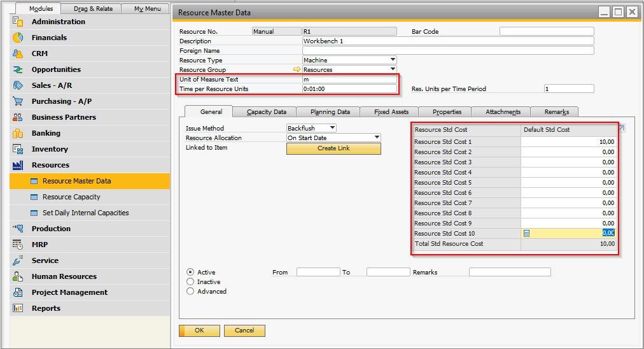This screenshot has height=349, width=644.
Task: Open Resource Capacity in the menu tree
Action: point(71,197)
